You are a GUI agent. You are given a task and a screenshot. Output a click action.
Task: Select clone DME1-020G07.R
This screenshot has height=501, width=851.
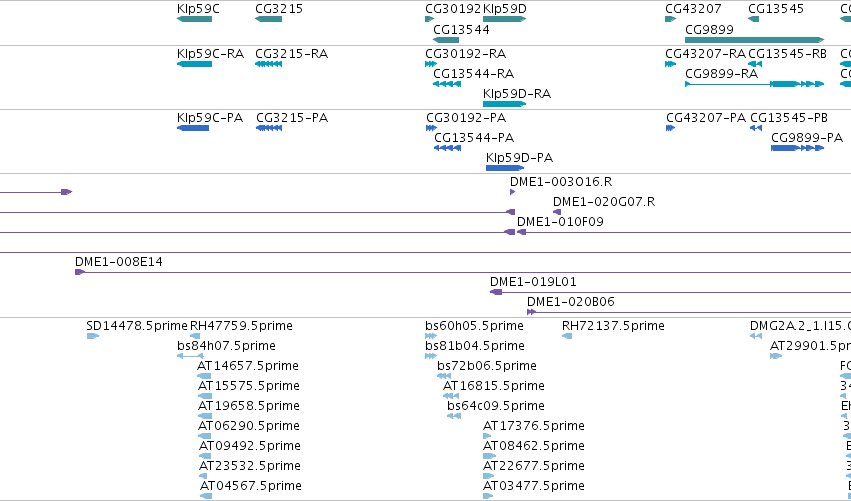[x=557, y=212]
